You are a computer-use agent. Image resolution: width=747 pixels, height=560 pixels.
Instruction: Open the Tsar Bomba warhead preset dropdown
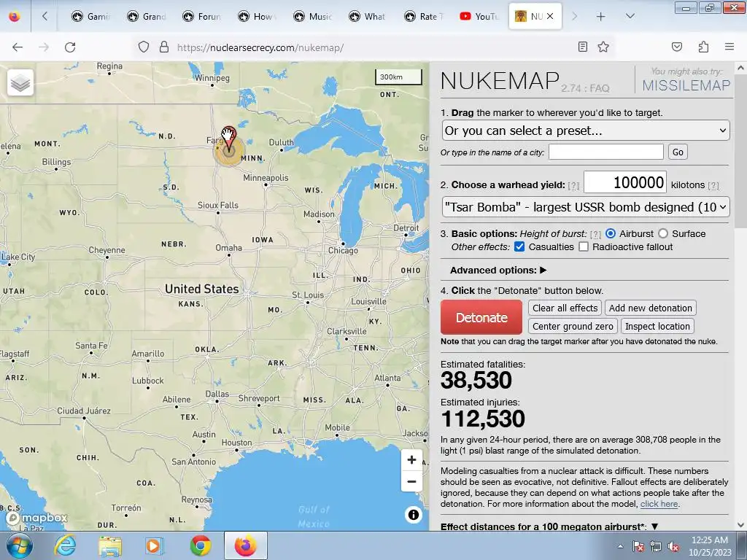coord(586,207)
